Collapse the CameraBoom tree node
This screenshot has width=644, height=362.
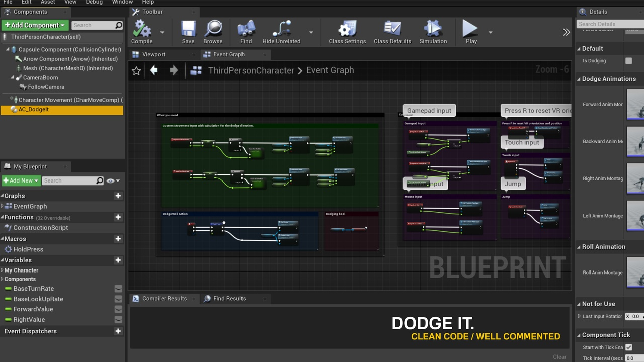pyautogui.click(x=13, y=77)
